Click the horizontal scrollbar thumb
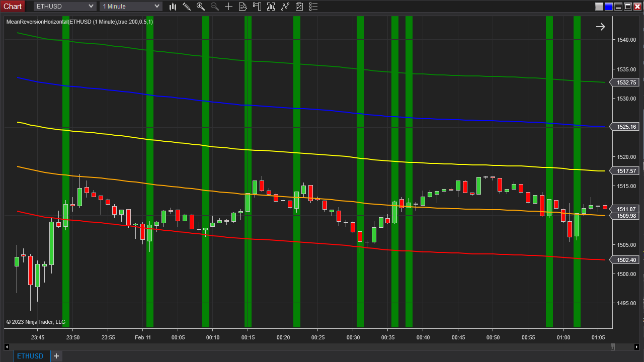The height and width of the screenshot is (362, 644). click(x=612, y=346)
